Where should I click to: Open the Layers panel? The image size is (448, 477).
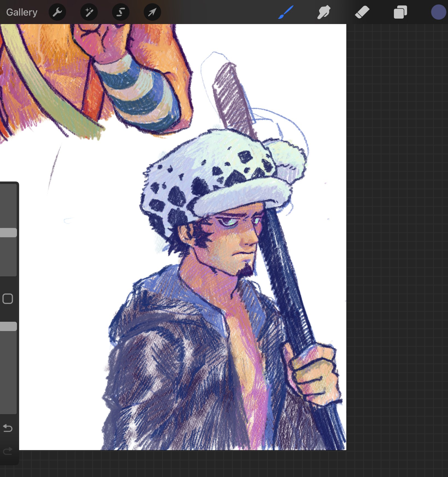click(x=400, y=12)
